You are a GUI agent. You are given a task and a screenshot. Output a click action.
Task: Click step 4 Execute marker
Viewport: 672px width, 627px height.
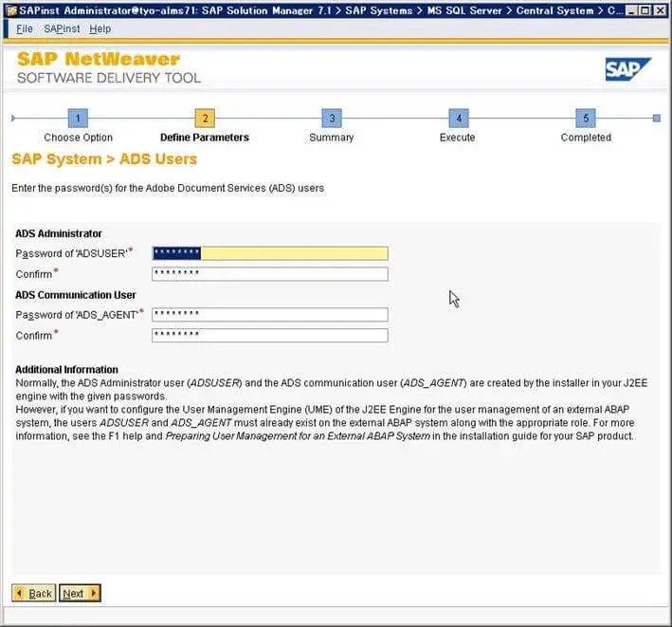point(459,118)
